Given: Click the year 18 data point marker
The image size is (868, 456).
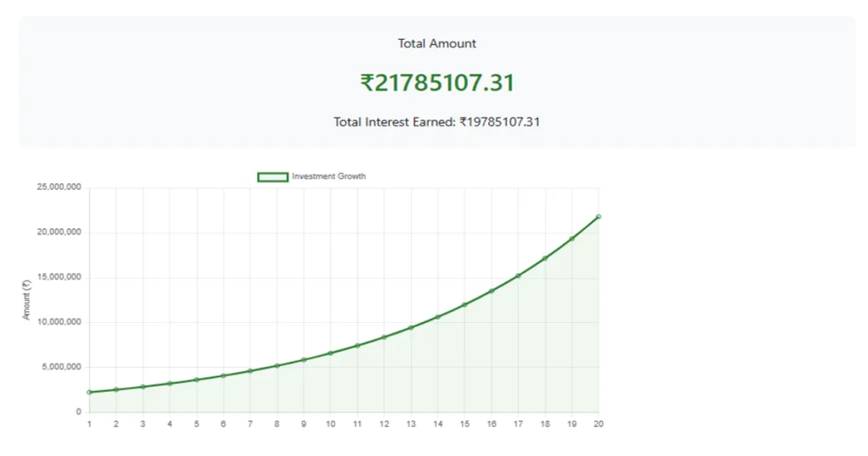Looking at the screenshot, I should pos(545,259).
